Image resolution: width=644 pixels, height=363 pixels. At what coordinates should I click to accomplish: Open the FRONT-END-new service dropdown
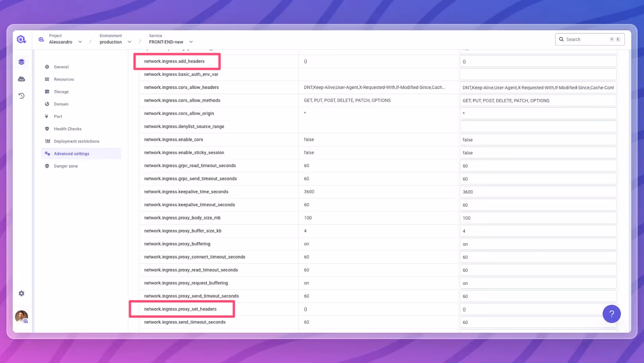(x=191, y=41)
